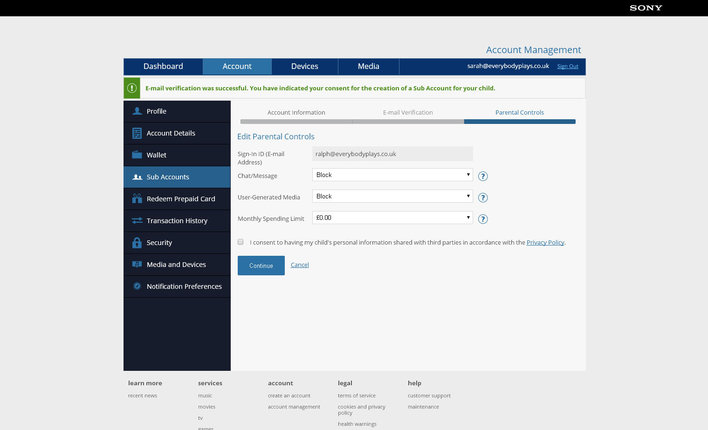Viewport: 708px width, 430px height.
Task: Open the User-Generated Media dropdown
Action: (x=392, y=196)
